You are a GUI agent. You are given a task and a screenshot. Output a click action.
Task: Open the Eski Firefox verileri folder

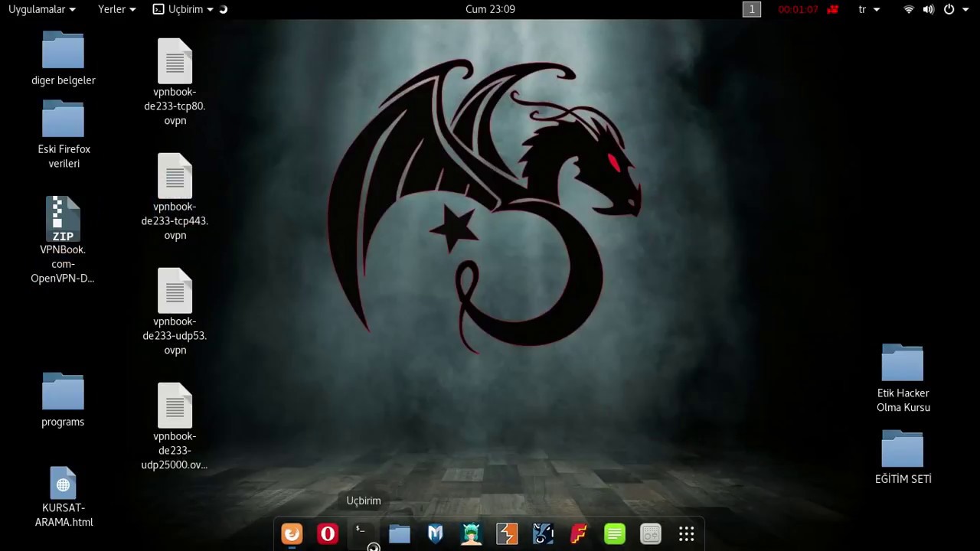pyautogui.click(x=64, y=134)
